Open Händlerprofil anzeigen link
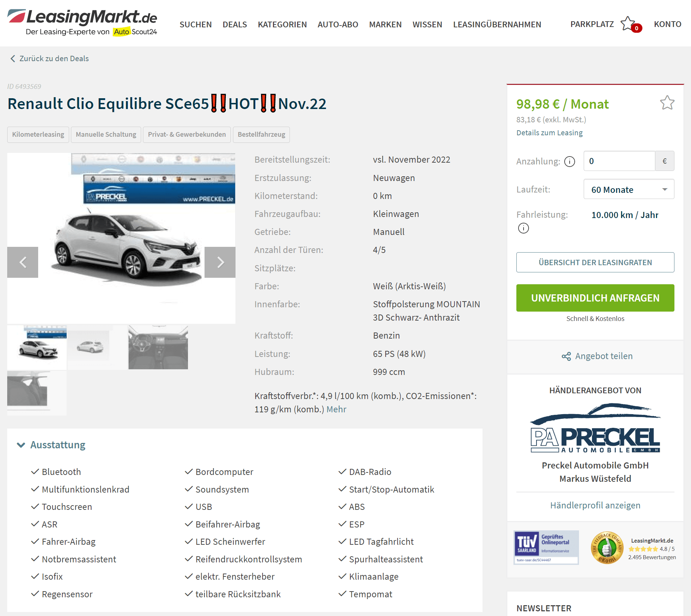This screenshot has height=616, width=691. (x=595, y=505)
